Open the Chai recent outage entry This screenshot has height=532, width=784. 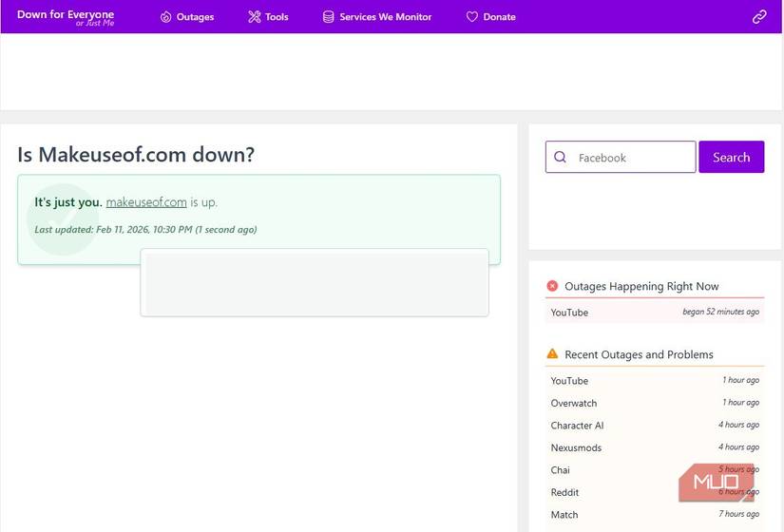[655, 470]
